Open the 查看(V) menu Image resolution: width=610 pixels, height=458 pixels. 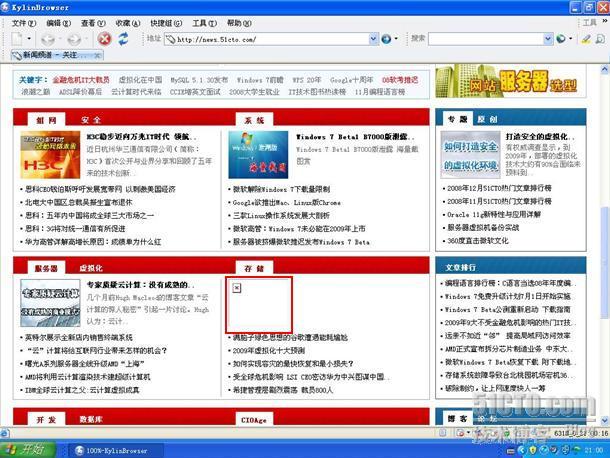(x=93, y=23)
